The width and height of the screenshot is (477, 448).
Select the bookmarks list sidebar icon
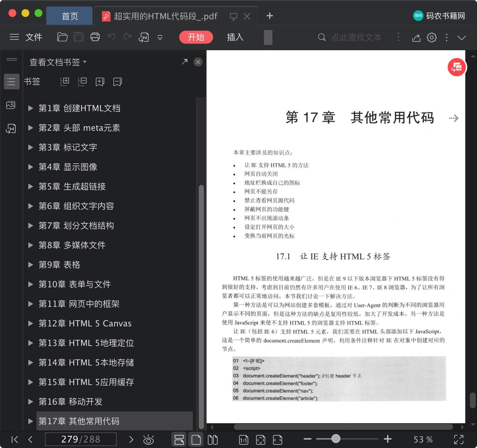point(11,82)
